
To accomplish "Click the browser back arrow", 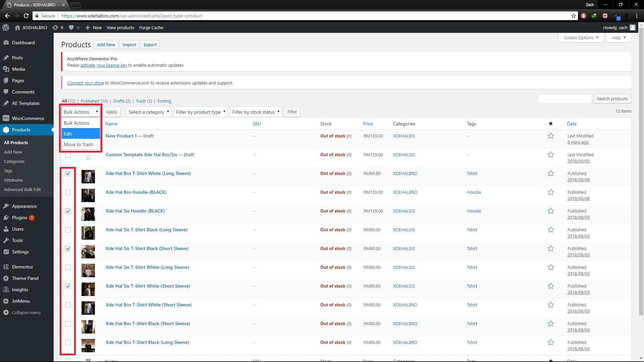I will click(x=7, y=16).
